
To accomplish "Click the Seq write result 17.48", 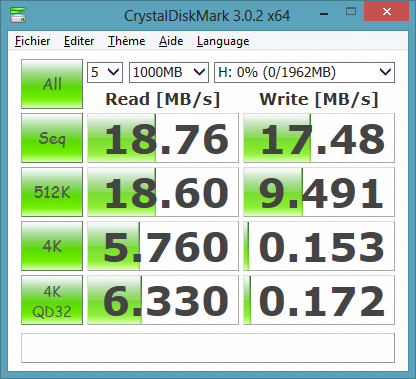I will click(319, 138).
